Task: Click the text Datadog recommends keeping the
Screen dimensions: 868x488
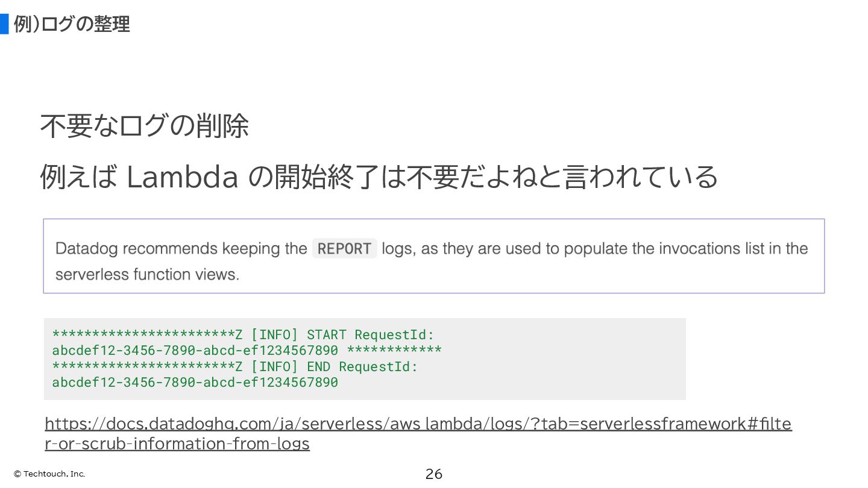Action: 181,248
